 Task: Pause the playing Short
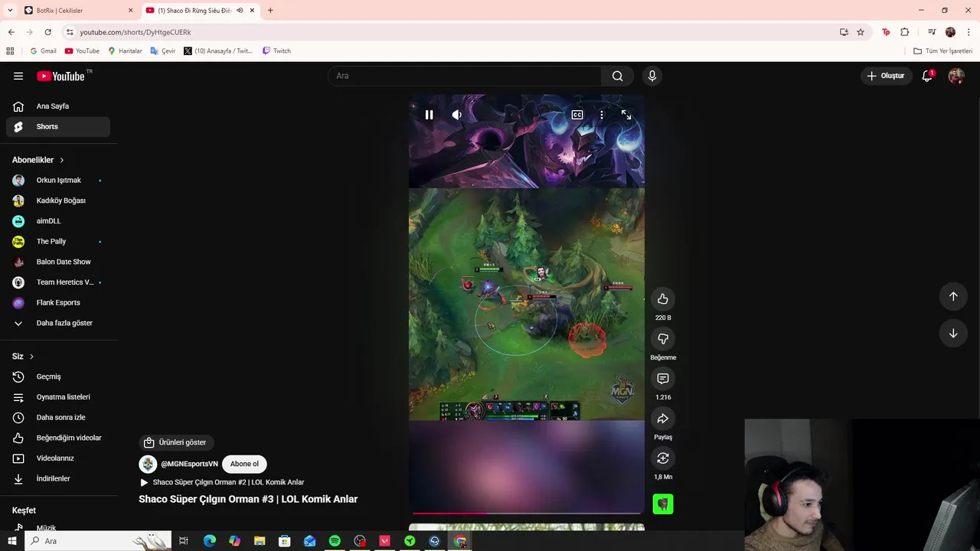tap(429, 115)
